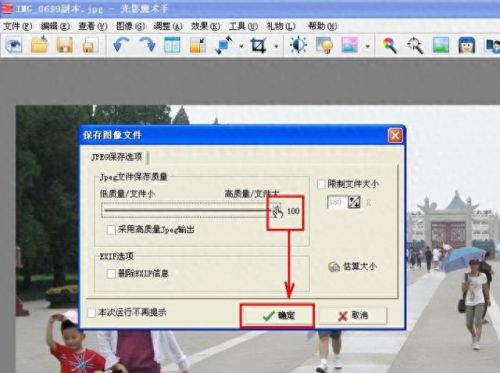
Task: Click the portrait beautify face icon
Action: pos(466,45)
